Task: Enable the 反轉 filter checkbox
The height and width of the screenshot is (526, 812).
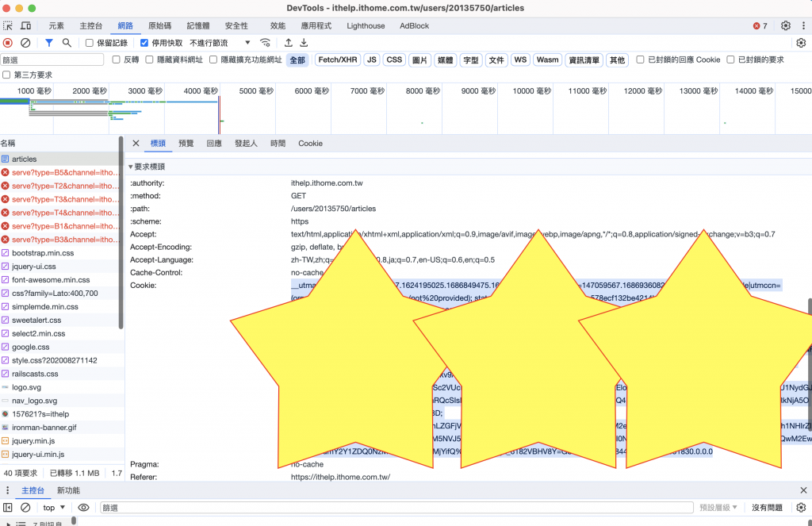Action: point(116,60)
